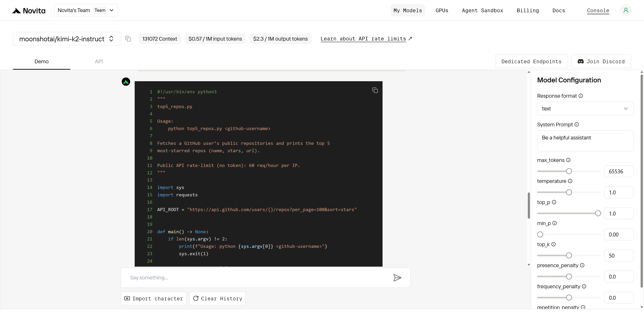Show temperature info icon
644x320 pixels.
(x=570, y=181)
